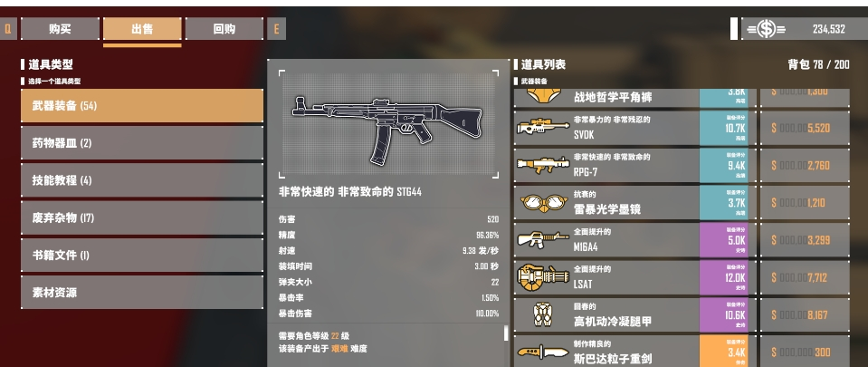
Task: Click the M16A4 rifle icon
Action: pos(542,239)
